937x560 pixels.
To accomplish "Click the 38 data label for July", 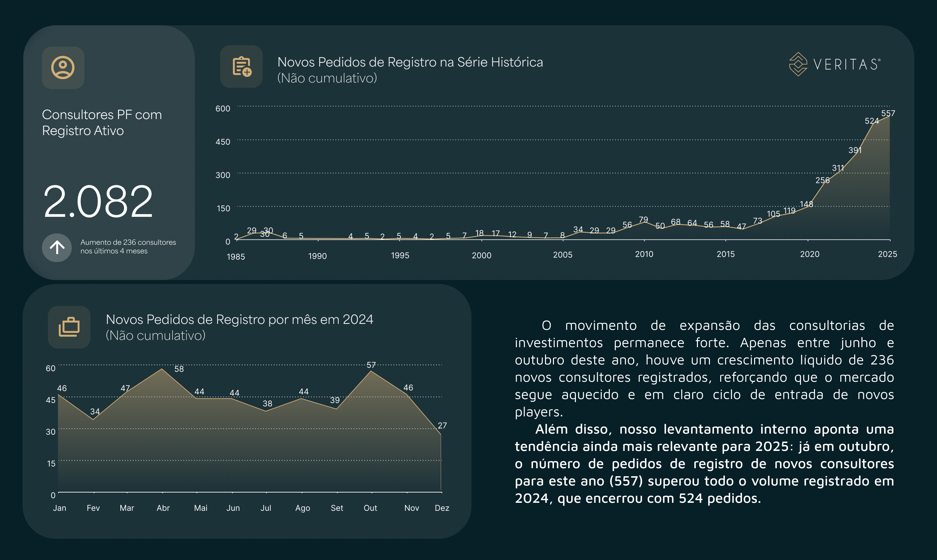I will coord(267,403).
